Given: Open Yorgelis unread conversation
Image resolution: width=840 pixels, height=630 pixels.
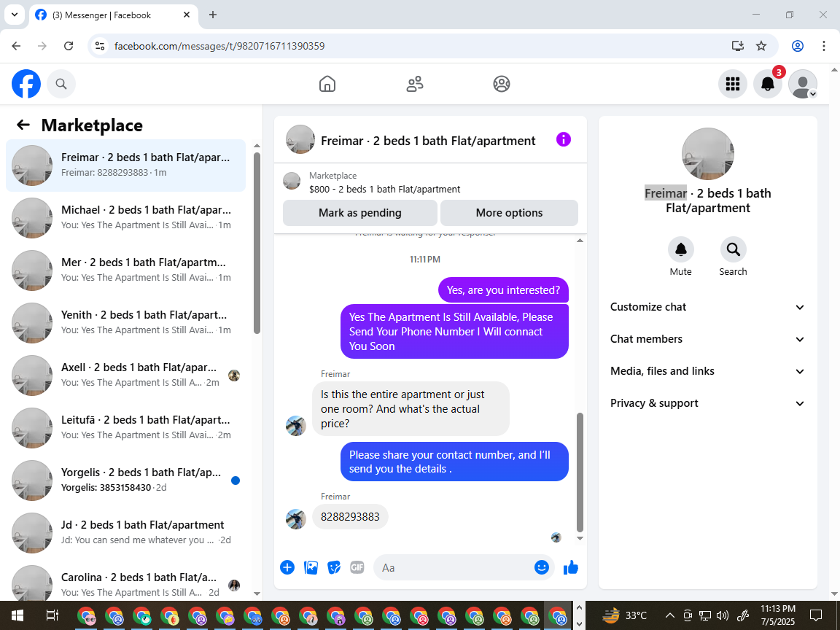Looking at the screenshot, I should pos(126,481).
